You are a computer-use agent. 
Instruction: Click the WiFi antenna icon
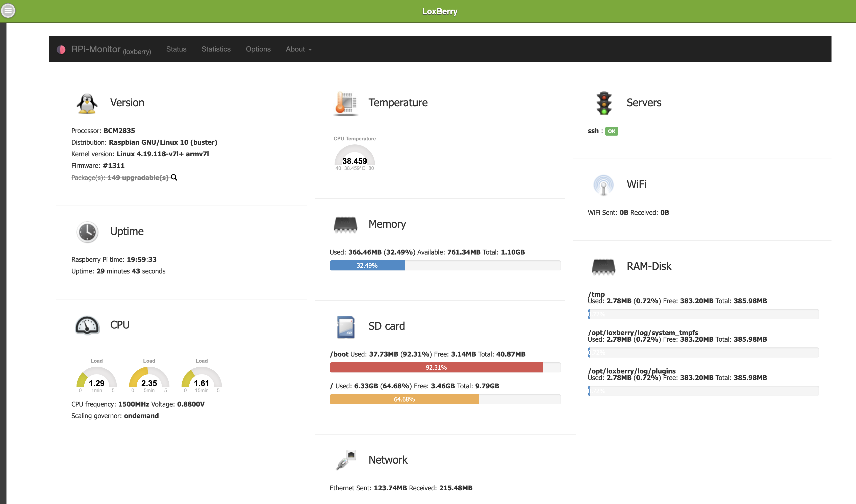[603, 185]
